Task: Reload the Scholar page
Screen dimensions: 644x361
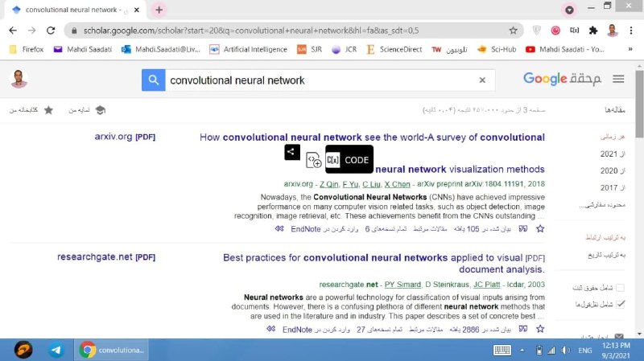Action: [51, 31]
